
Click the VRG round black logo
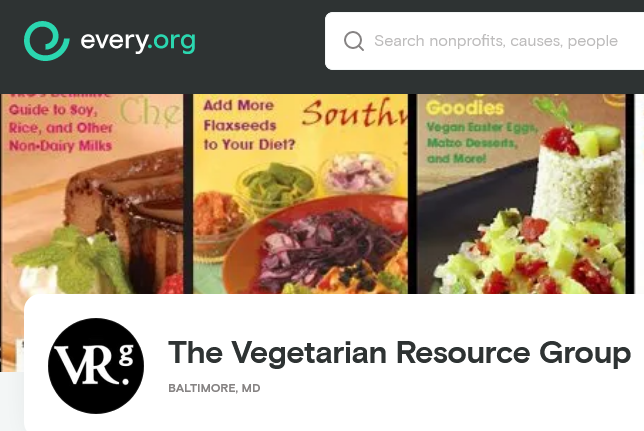[x=96, y=365]
